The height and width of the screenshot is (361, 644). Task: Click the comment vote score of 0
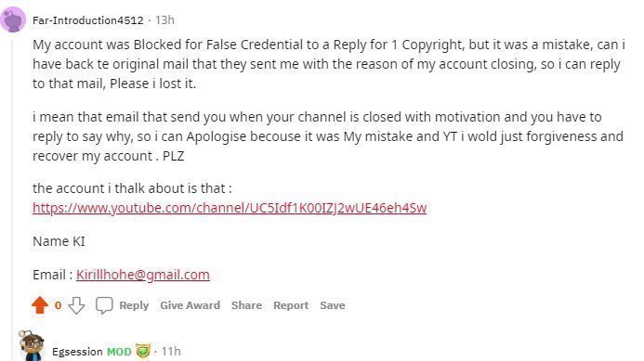coord(58,305)
